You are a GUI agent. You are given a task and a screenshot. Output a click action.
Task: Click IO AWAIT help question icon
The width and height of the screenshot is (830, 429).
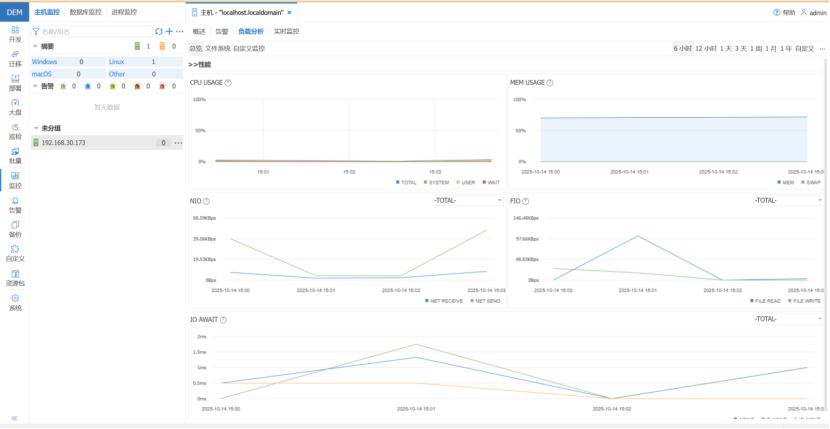223,320
